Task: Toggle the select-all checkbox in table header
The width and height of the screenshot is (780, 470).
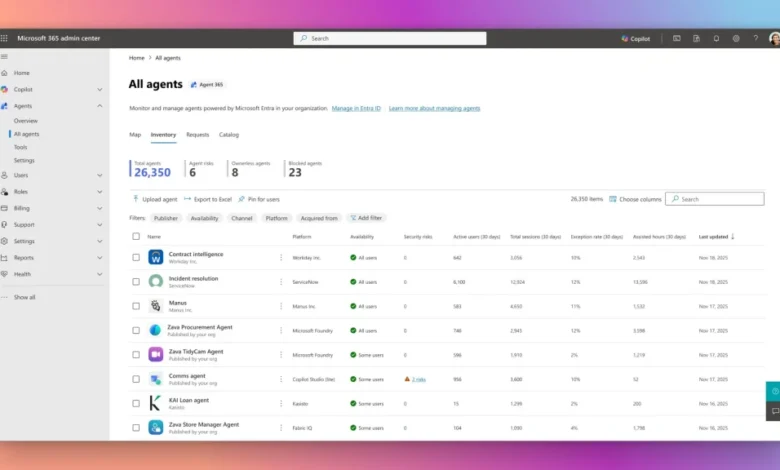Action: [x=137, y=237]
